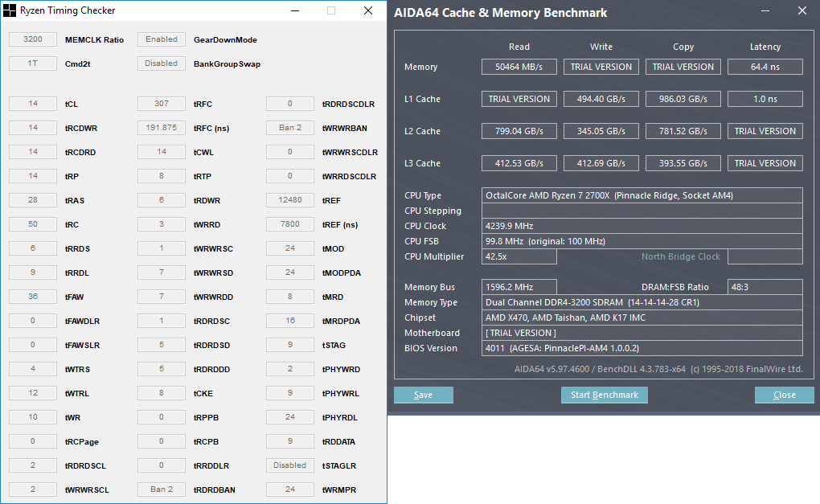Click tPHYRDL 24 value field
820x504 pixels.
coord(290,416)
